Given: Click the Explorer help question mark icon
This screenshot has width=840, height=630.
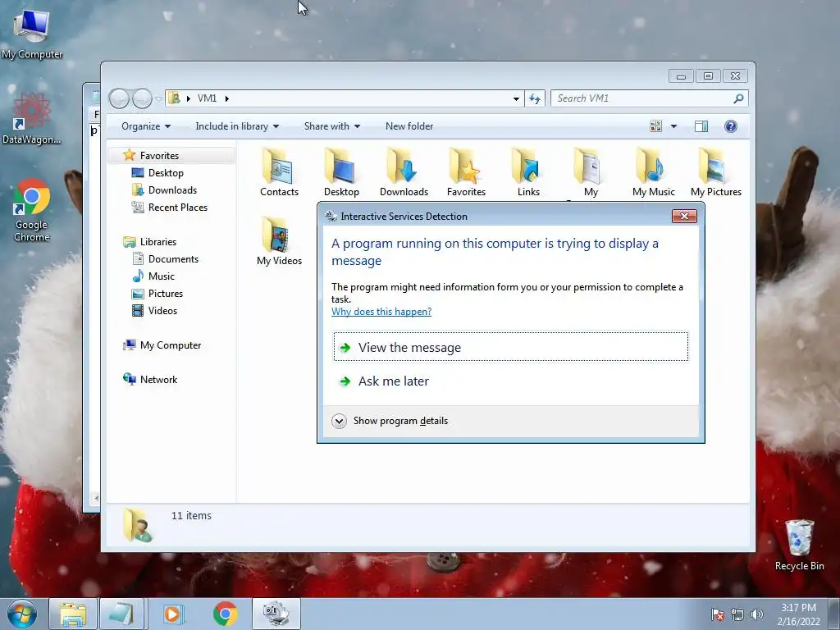Looking at the screenshot, I should pyautogui.click(x=731, y=126).
